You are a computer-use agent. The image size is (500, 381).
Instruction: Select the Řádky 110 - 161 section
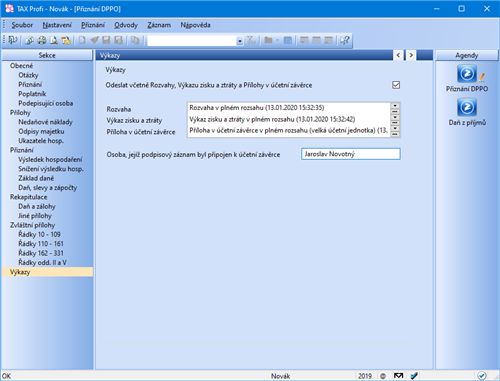tap(41, 244)
